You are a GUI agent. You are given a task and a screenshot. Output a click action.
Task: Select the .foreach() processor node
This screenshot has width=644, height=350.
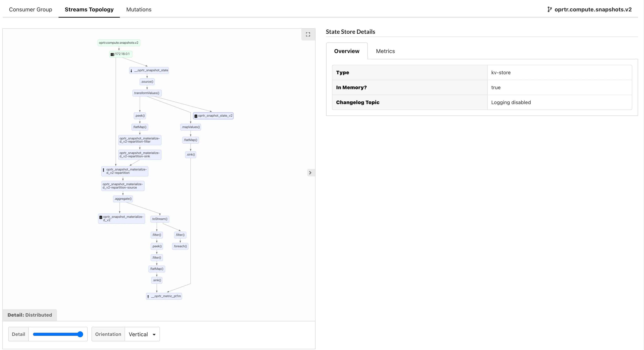point(180,246)
